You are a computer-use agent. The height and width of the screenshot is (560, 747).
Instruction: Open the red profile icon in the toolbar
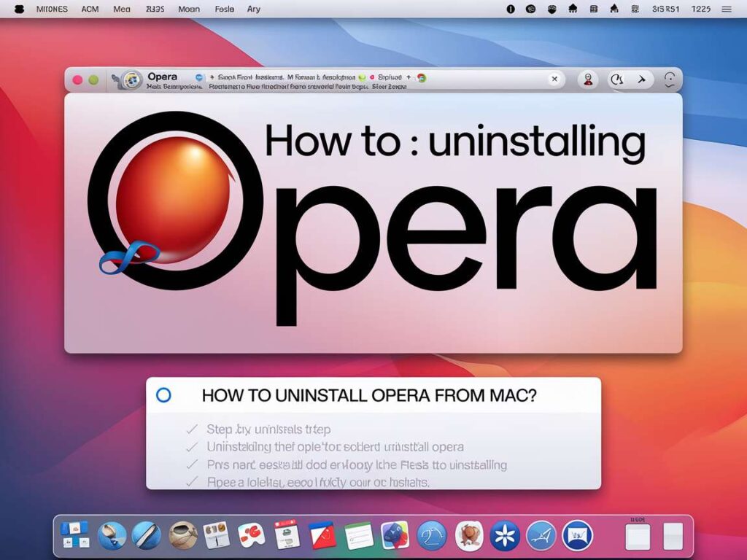click(588, 79)
